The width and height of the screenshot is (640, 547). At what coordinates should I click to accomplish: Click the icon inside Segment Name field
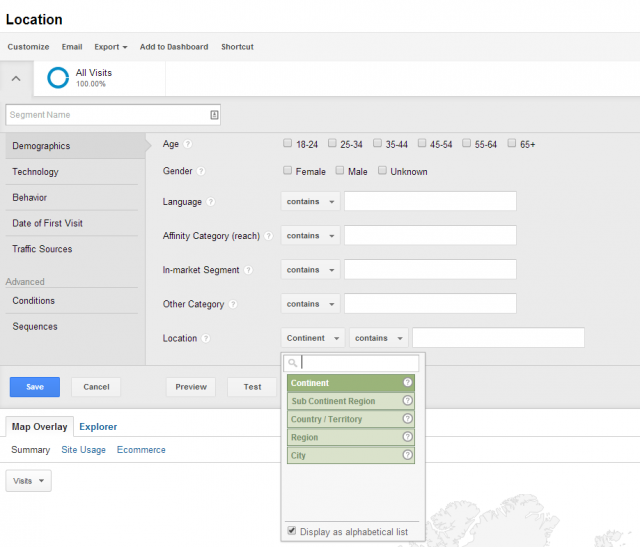pos(214,115)
